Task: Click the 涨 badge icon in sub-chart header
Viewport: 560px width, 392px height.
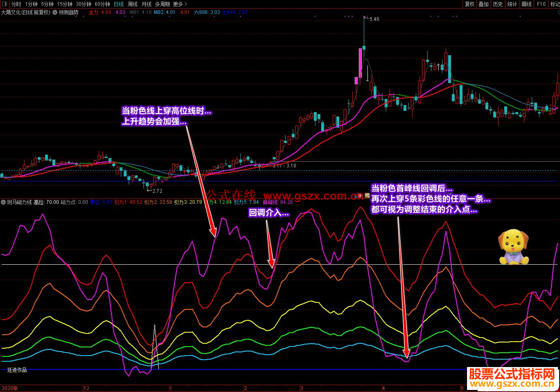Action: click(x=360, y=196)
